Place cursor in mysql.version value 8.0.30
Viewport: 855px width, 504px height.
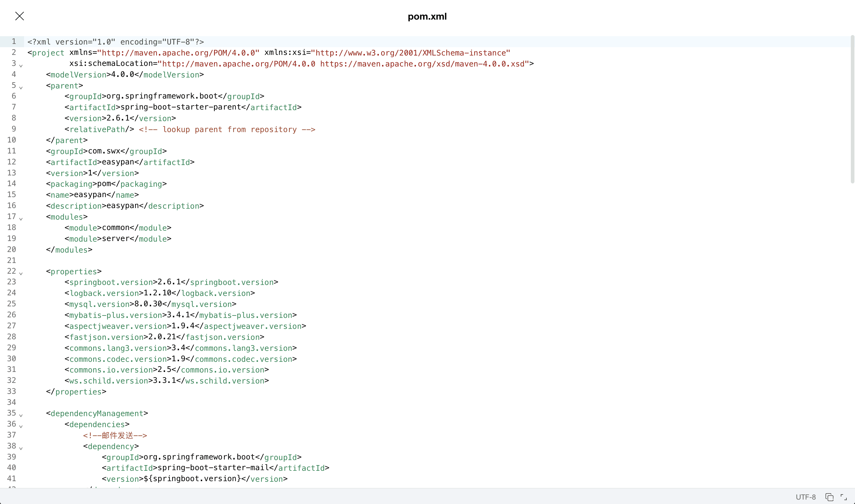pyautogui.click(x=148, y=304)
